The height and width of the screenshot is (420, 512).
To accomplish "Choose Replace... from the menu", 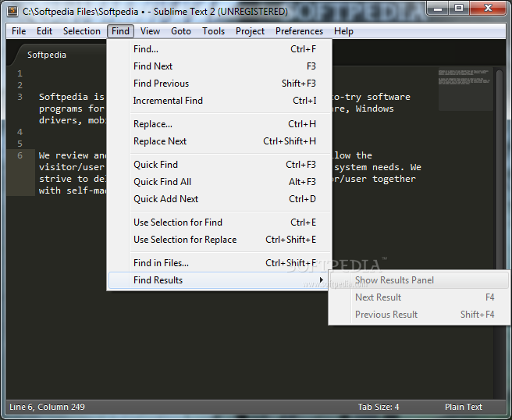I will point(219,124).
